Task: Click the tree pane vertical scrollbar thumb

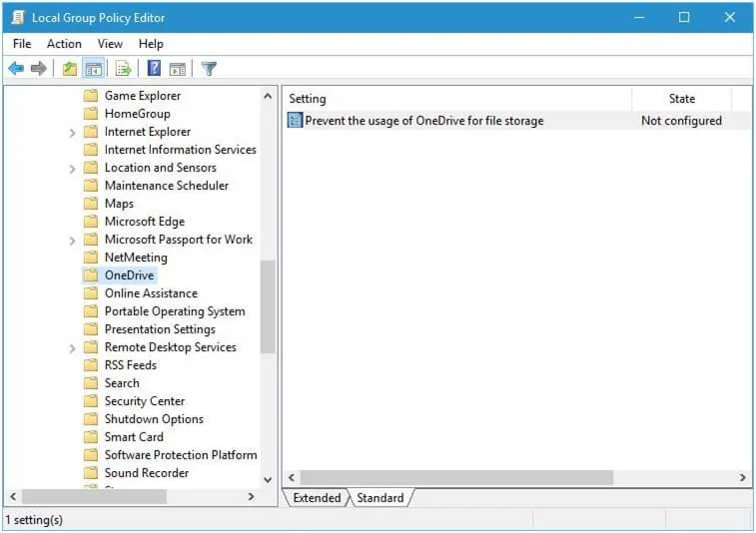Action: click(x=268, y=307)
